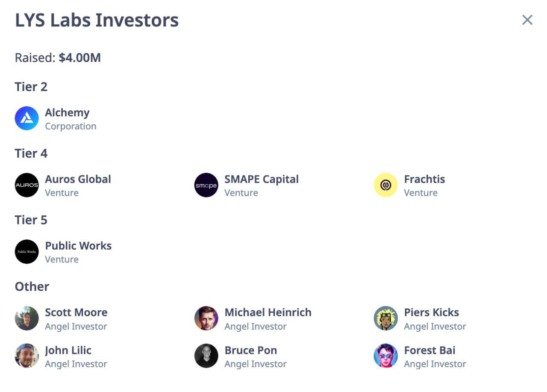Click the SMAPE Capital name link

point(262,179)
